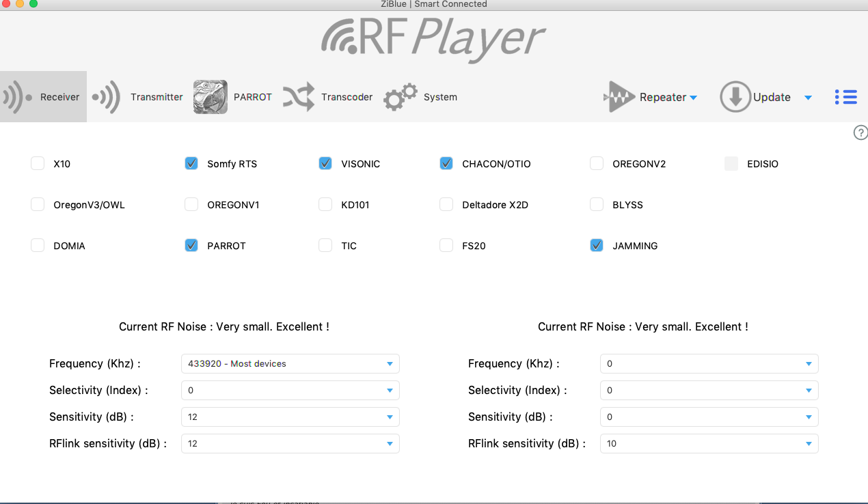The height and width of the screenshot is (504, 868).
Task: Open the right Frequency (Khz) dropdown showing 0
Action: [709, 363]
